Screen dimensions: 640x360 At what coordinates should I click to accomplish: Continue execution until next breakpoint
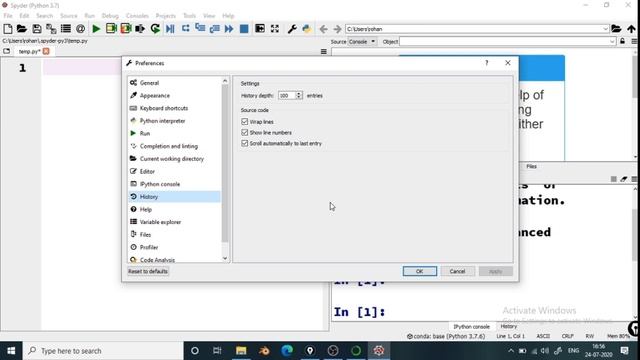tap(229, 29)
